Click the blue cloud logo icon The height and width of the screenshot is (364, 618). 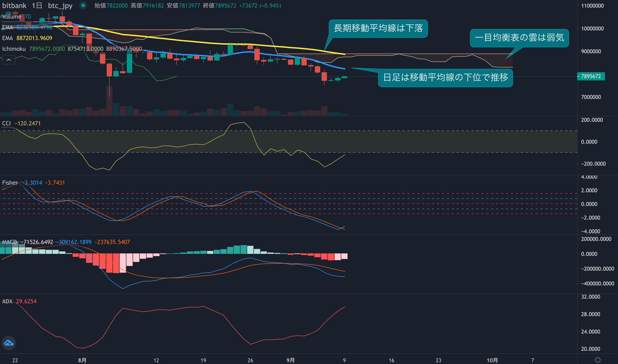point(9,343)
